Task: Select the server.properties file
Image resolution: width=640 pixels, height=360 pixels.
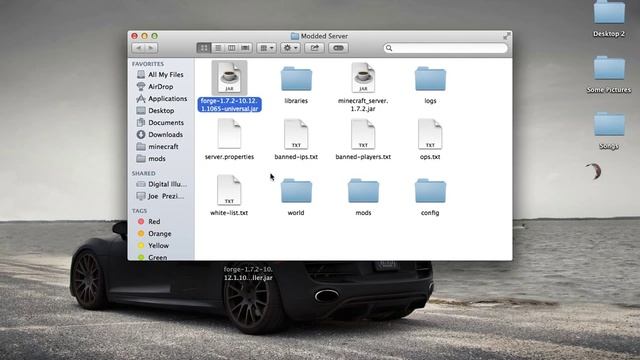Action: tap(229, 134)
